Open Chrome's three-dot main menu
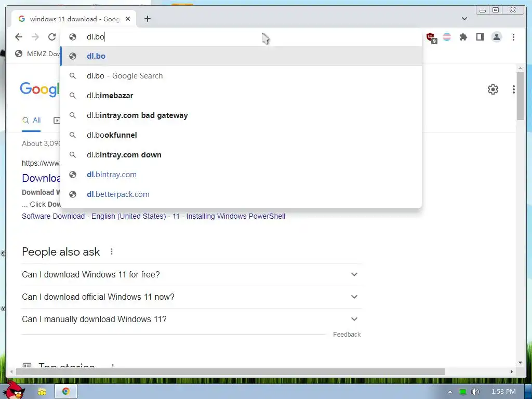The width and height of the screenshot is (532, 399). tap(513, 37)
